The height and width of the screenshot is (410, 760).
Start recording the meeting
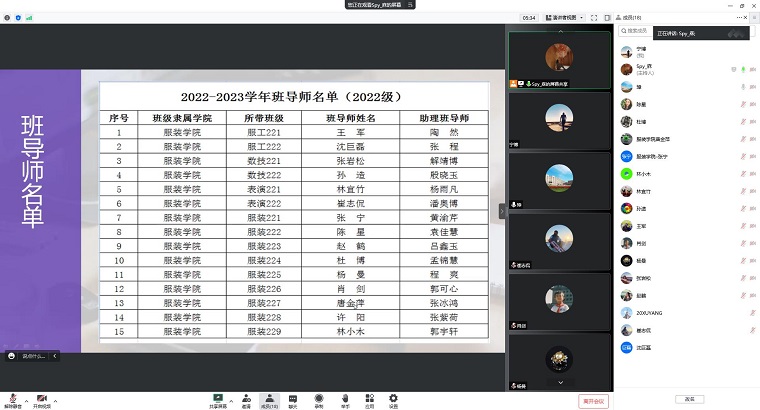pyautogui.click(x=318, y=400)
